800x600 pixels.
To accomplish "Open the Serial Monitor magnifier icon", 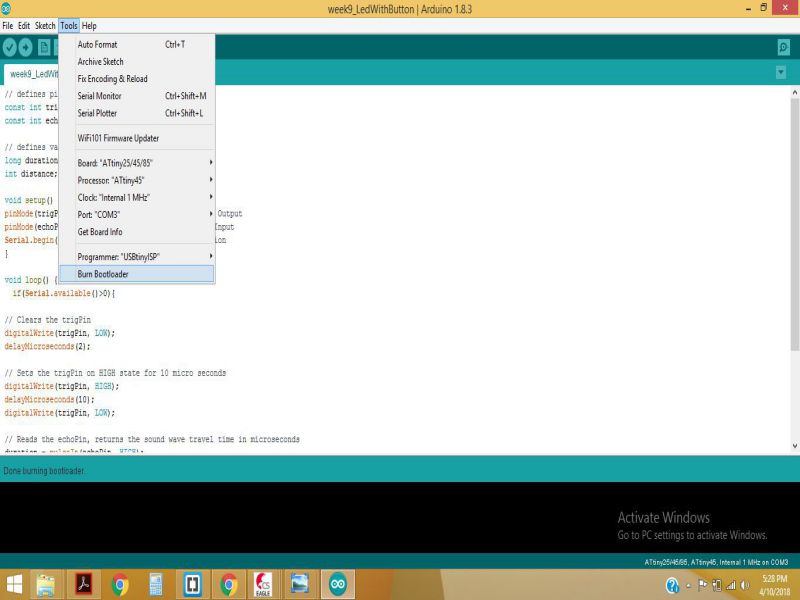I will click(x=784, y=47).
